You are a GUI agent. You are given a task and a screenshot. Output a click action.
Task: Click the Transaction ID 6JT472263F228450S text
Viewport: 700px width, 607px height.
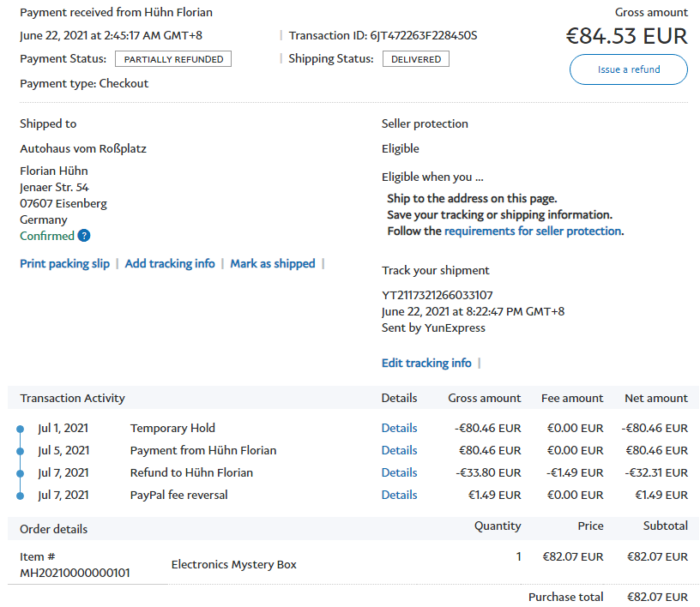pyautogui.click(x=424, y=36)
